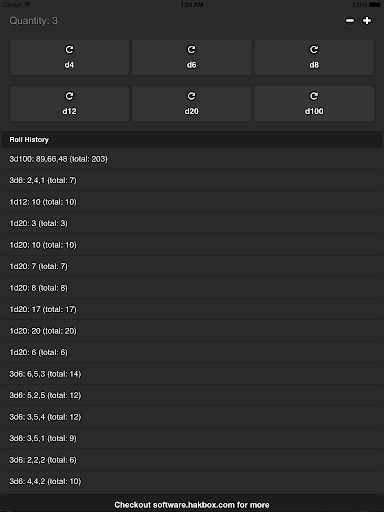Select the 3d6 2,2,2 history row
384x512 pixels.
[x=192, y=460]
